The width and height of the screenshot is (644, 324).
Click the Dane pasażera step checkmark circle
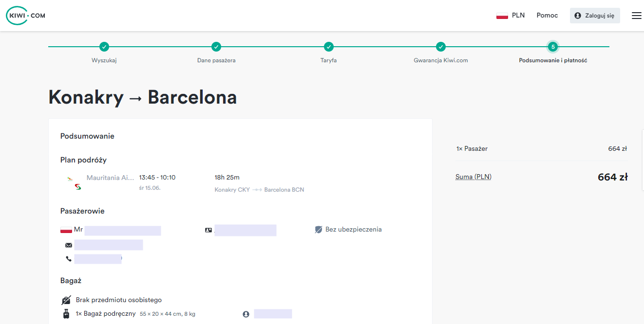pyautogui.click(x=216, y=47)
